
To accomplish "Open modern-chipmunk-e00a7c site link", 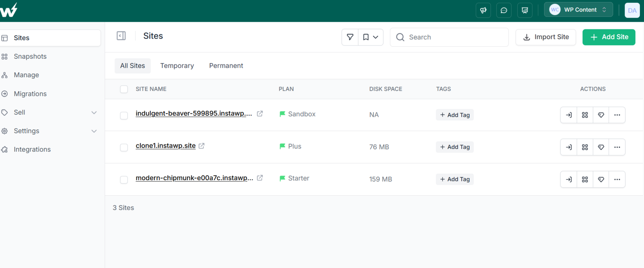I will click(194, 178).
